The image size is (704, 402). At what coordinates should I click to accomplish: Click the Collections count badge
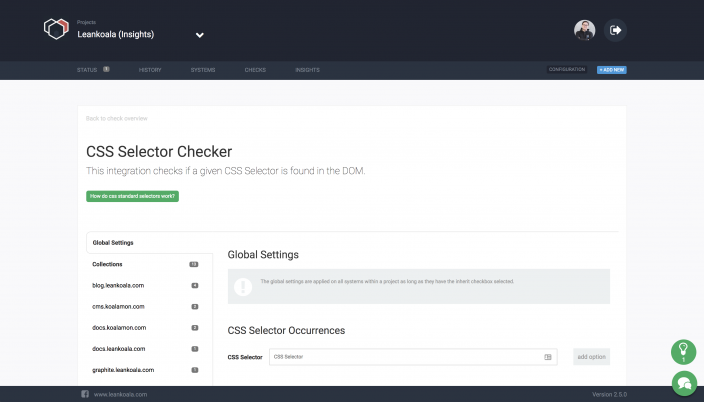(194, 264)
